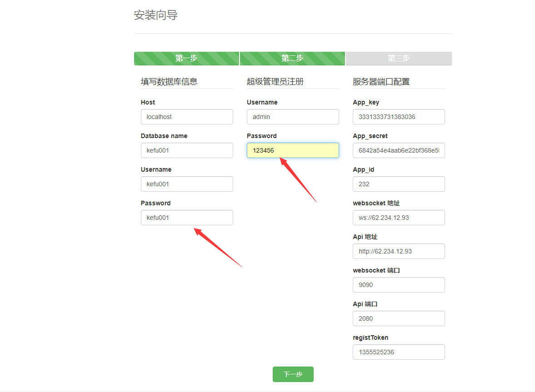
Task: Focus the Database name input
Action: [187, 150]
